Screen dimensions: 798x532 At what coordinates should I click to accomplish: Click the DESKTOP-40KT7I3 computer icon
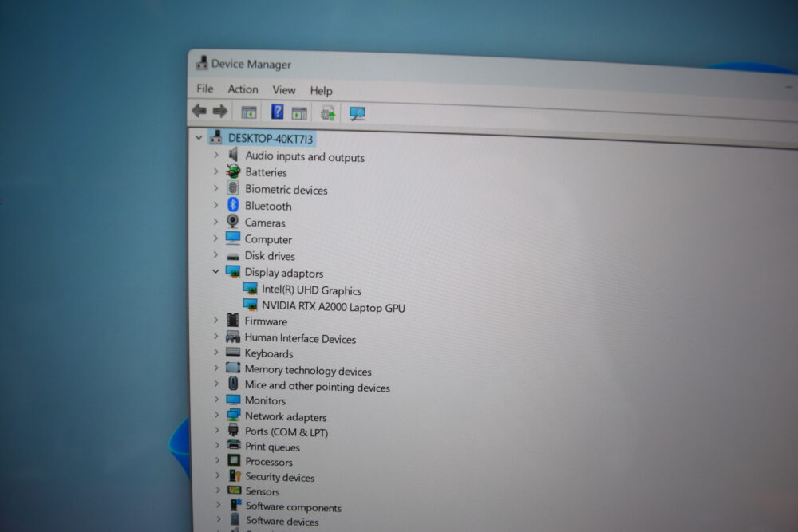(x=216, y=137)
